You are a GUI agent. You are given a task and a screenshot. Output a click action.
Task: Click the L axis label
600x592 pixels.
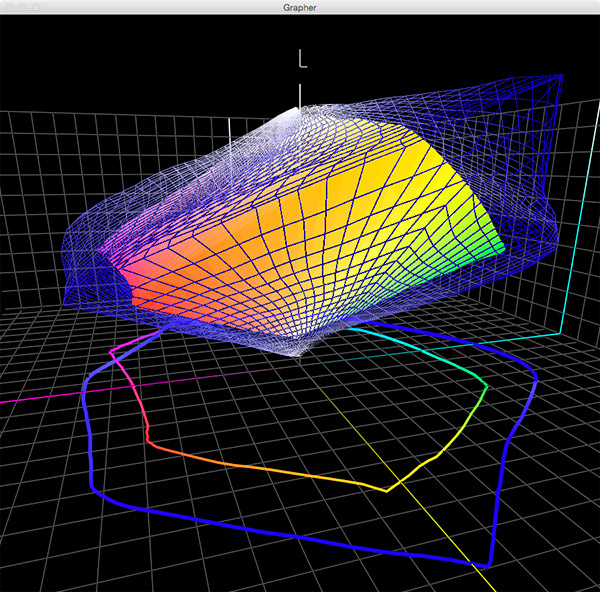[302, 59]
